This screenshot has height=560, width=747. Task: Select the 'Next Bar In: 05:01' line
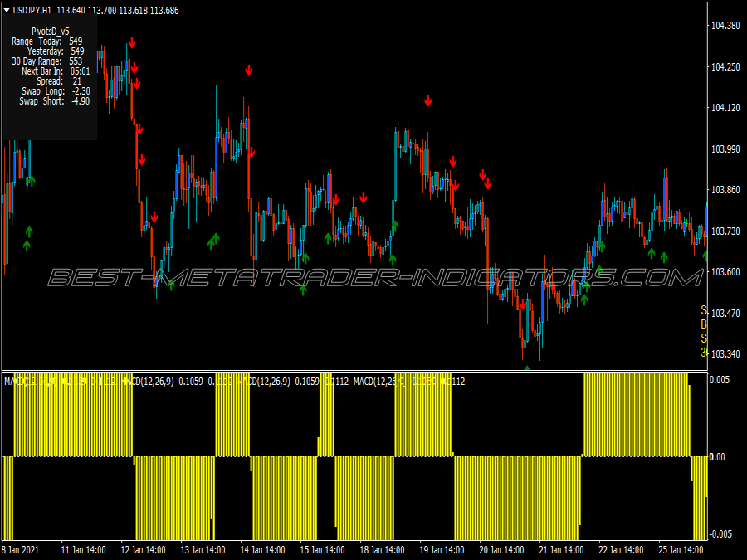56,71
